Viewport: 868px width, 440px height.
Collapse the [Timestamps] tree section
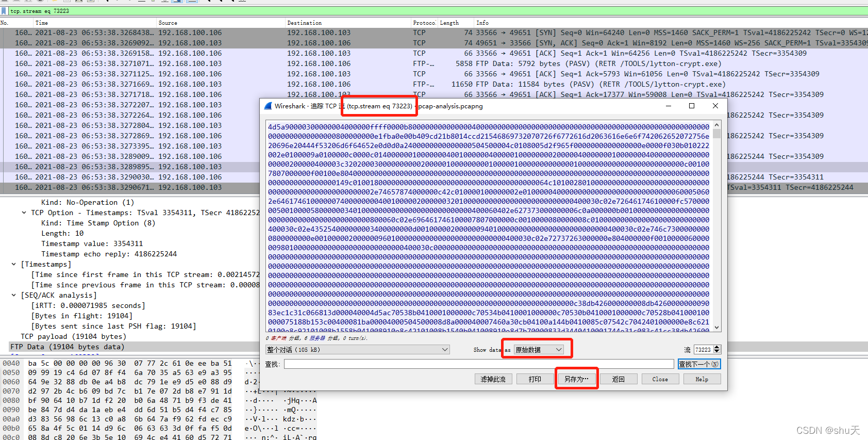click(14, 264)
